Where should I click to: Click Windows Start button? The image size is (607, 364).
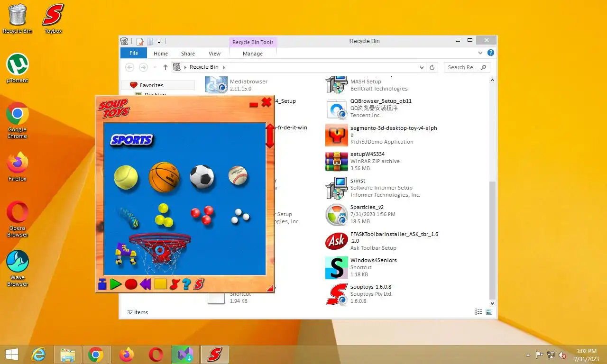click(x=12, y=354)
